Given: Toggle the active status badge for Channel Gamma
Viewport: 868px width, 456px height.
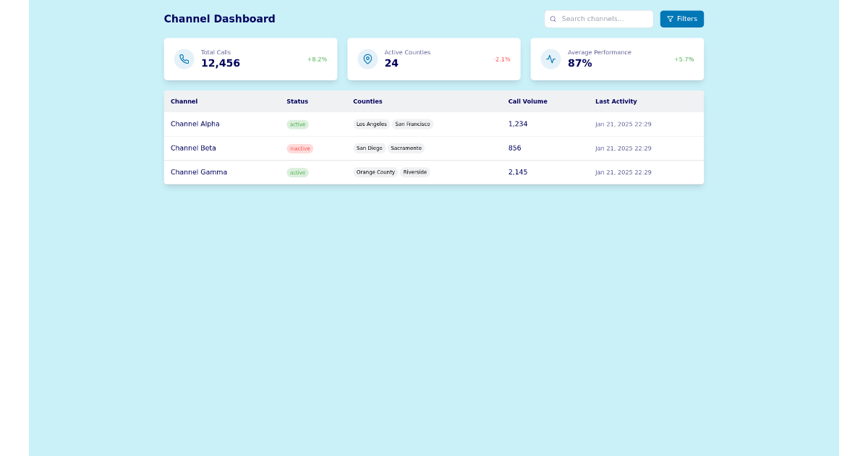Looking at the screenshot, I should pos(297,172).
